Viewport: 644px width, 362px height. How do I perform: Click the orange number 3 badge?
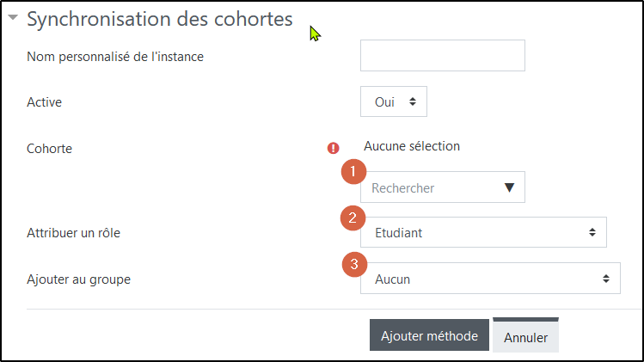click(352, 263)
